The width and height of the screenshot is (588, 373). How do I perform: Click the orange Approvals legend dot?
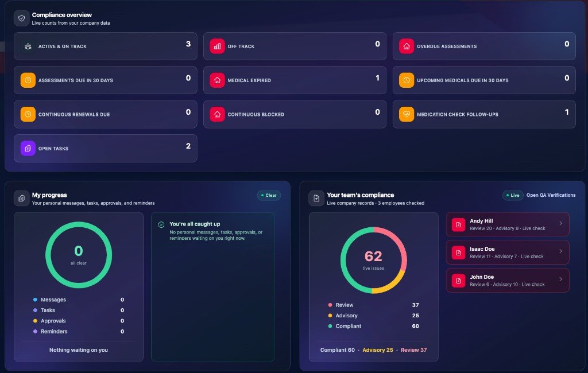click(x=35, y=321)
